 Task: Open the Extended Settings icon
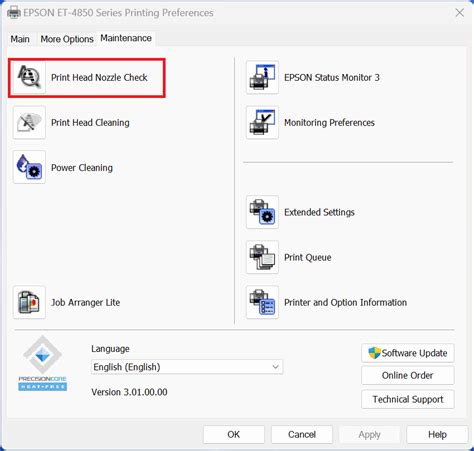(x=262, y=212)
